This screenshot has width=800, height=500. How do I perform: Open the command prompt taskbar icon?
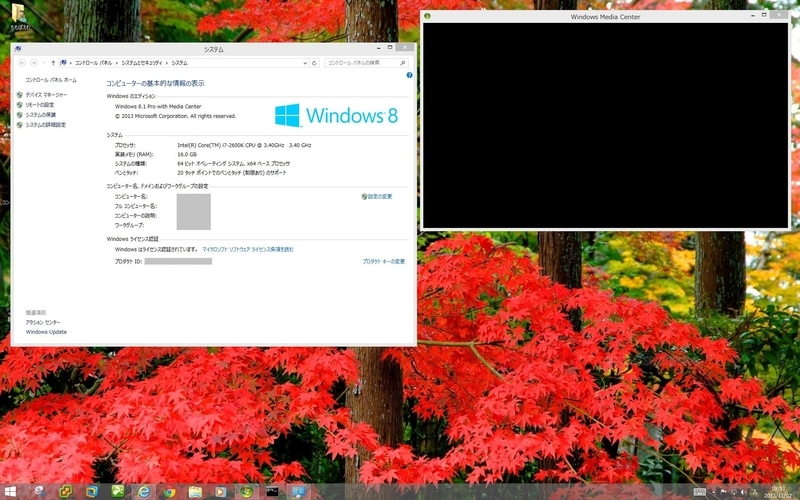tap(272, 491)
